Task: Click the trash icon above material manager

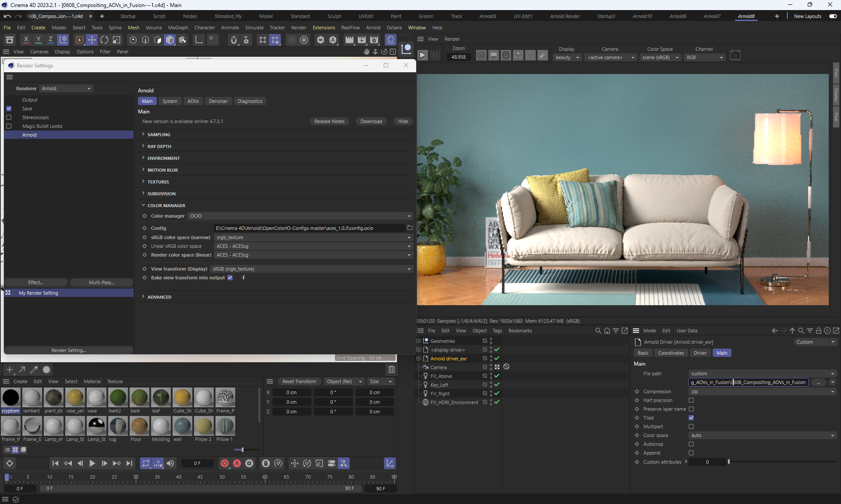Action: tap(391, 370)
